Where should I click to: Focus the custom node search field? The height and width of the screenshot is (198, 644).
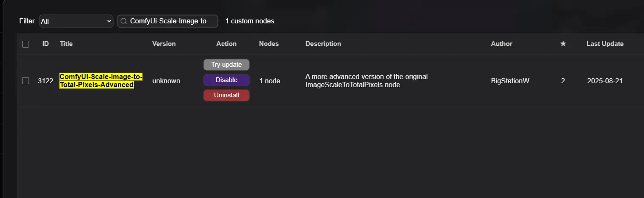tap(172, 21)
